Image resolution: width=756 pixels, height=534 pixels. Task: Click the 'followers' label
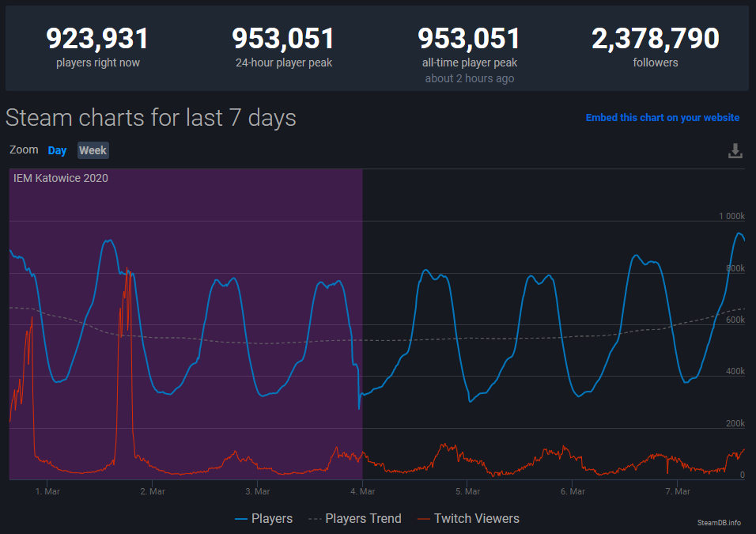pyautogui.click(x=656, y=62)
